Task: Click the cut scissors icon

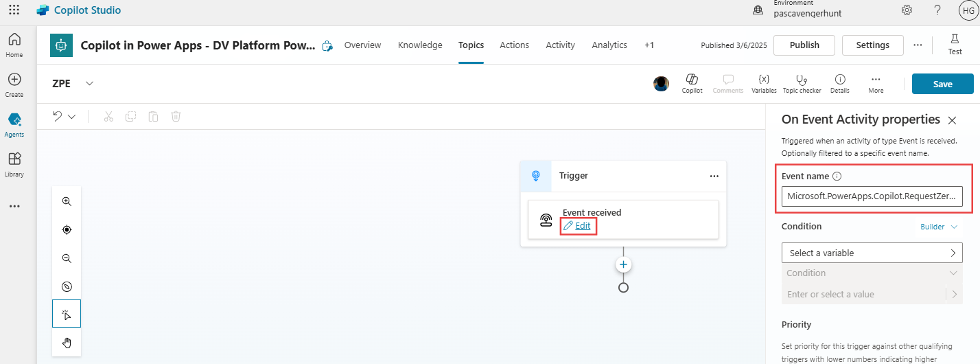Action: [x=108, y=116]
